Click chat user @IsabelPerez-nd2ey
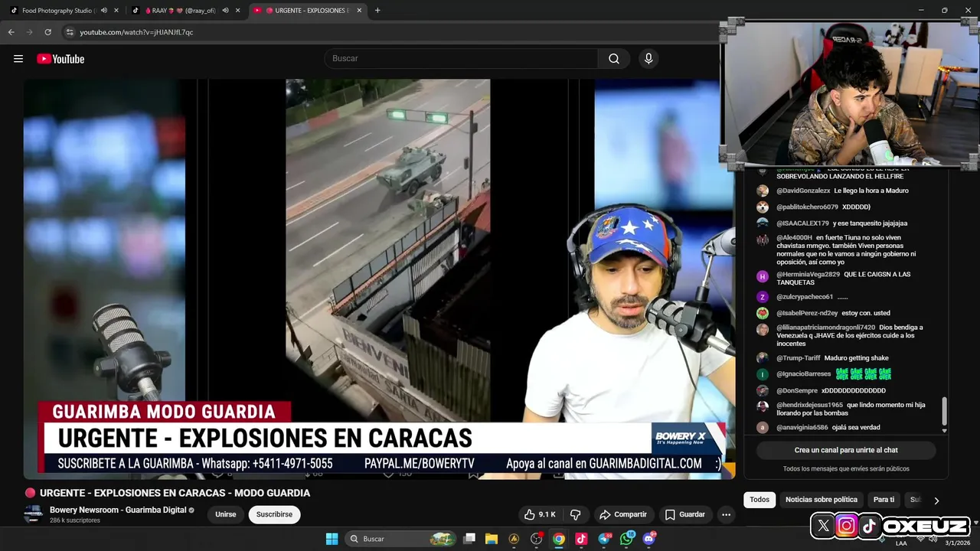 pos(807,313)
